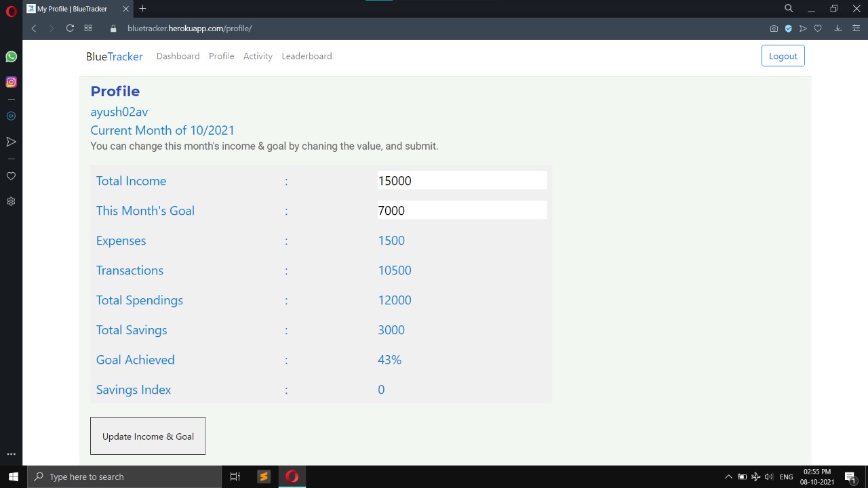
Task: Open the Profile nav link
Action: click(x=221, y=56)
